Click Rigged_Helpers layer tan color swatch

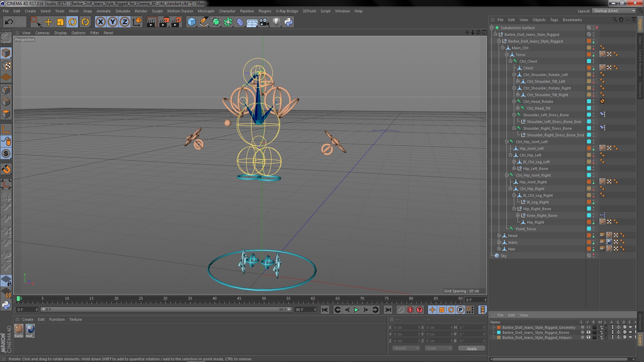pos(498,338)
